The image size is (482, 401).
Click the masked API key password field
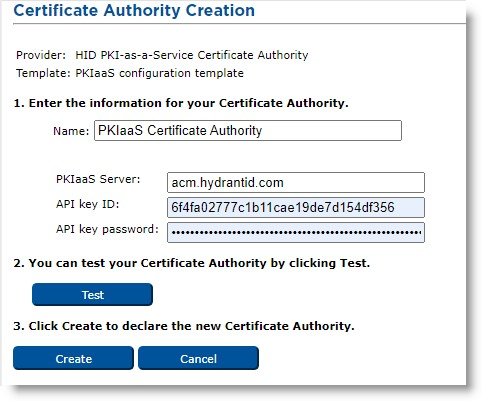(x=296, y=232)
